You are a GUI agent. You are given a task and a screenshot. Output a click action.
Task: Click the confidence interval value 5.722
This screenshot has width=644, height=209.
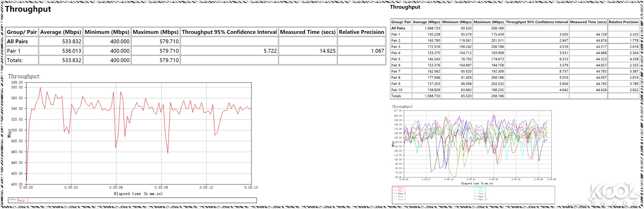pos(270,51)
